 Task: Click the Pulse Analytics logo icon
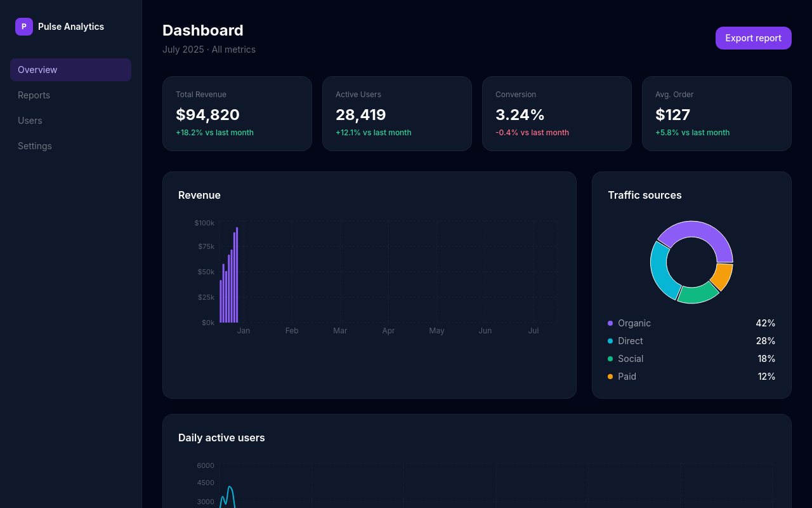(x=24, y=27)
